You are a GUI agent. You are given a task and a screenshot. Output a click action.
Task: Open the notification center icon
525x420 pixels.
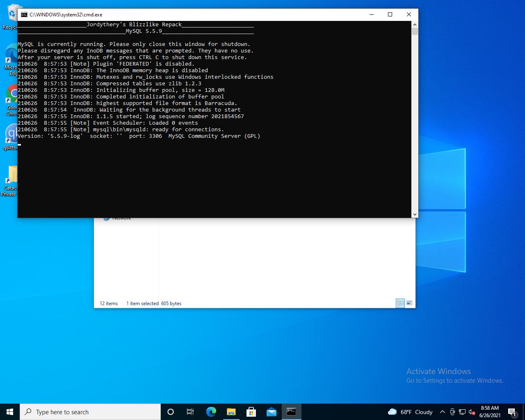coord(512,412)
